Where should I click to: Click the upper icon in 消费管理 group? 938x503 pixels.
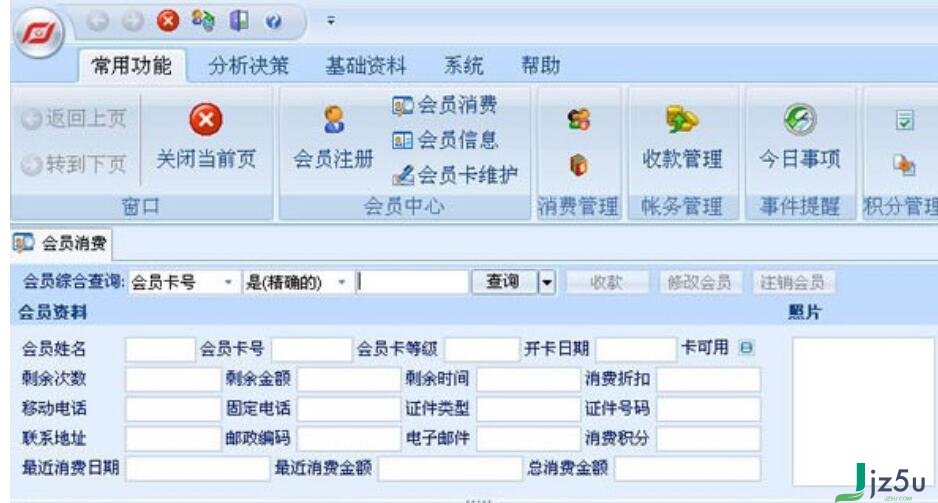[578, 120]
